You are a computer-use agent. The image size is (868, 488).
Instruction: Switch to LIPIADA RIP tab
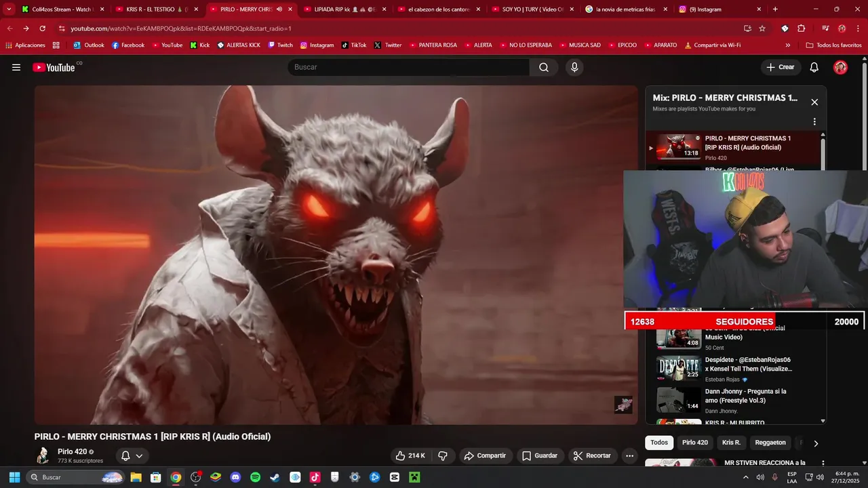click(x=344, y=9)
